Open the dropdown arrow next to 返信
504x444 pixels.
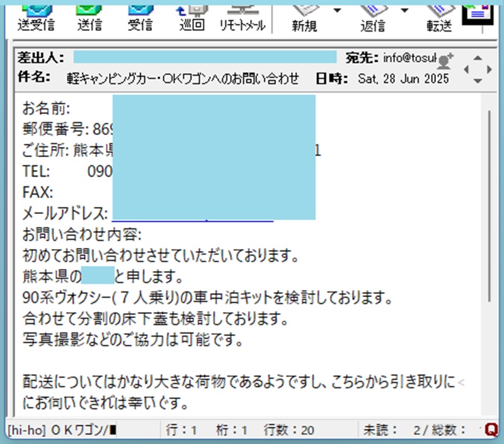click(404, 11)
